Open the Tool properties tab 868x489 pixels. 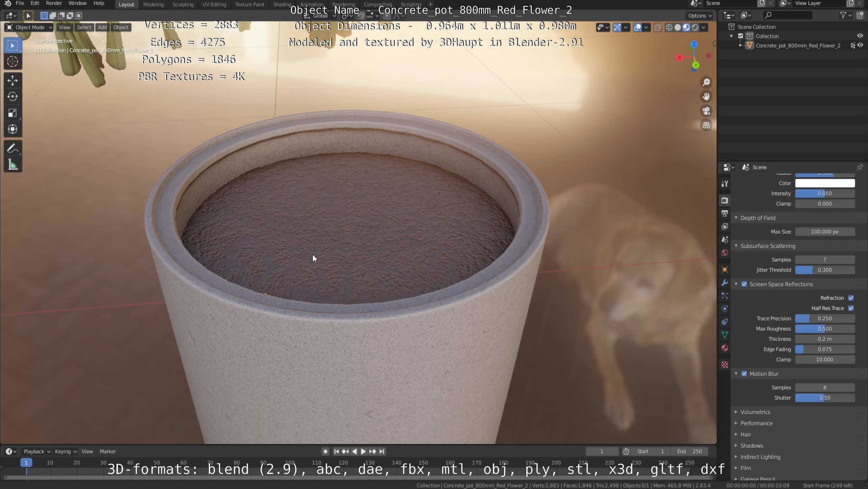[x=725, y=183]
